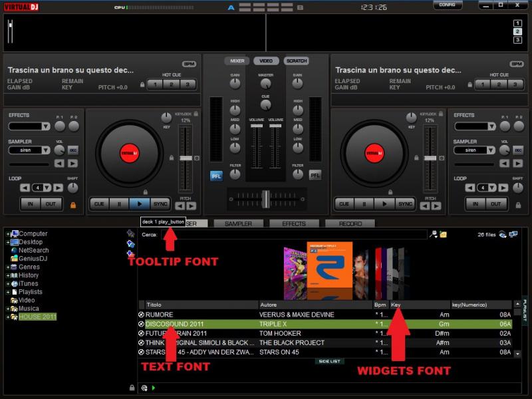Open the CONFIG settings
Screen dimensions: 532x399
point(447,5)
